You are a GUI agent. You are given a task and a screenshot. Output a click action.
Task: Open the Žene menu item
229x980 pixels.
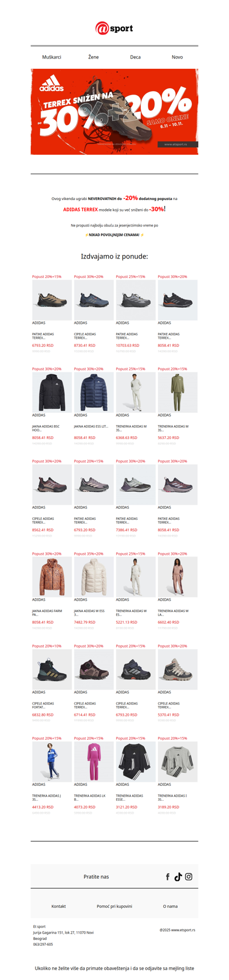point(93,57)
